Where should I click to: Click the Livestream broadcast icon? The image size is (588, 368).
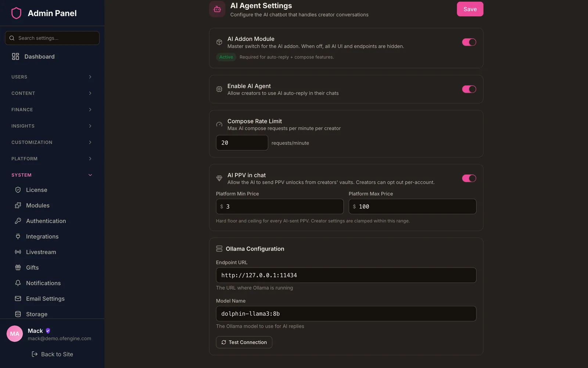click(18, 252)
